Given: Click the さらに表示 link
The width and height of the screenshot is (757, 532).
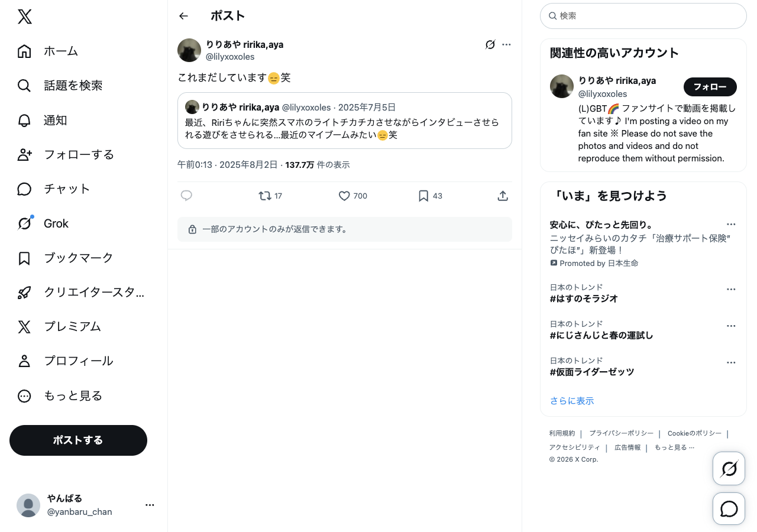Looking at the screenshot, I should pyautogui.click(x=571, y=401).
